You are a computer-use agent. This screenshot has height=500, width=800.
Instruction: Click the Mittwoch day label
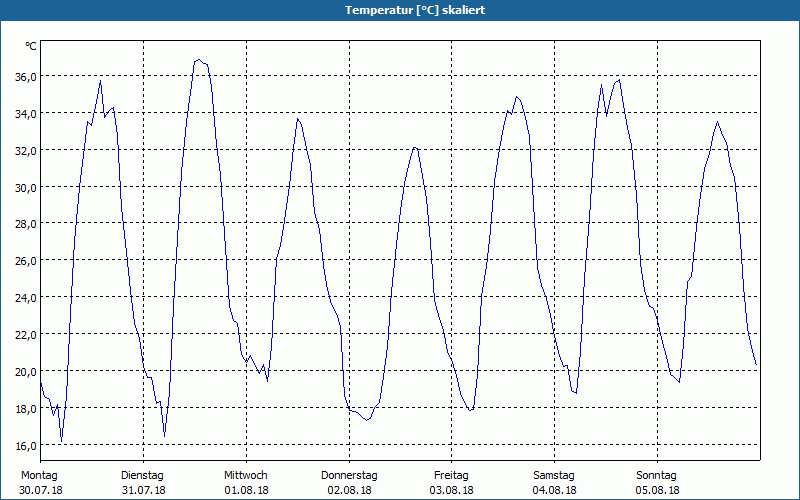245,476
